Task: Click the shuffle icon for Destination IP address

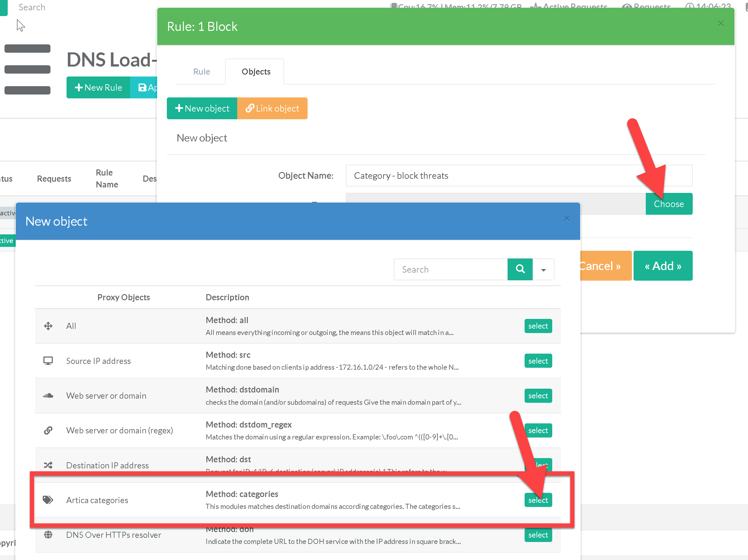Action: pyautogui.click(x=48, y=465)
